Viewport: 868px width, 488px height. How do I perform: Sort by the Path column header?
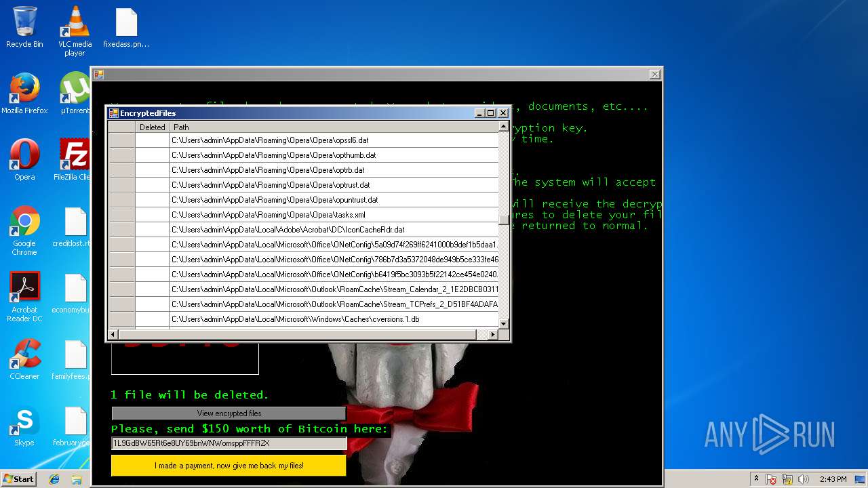tap(334, 127)
